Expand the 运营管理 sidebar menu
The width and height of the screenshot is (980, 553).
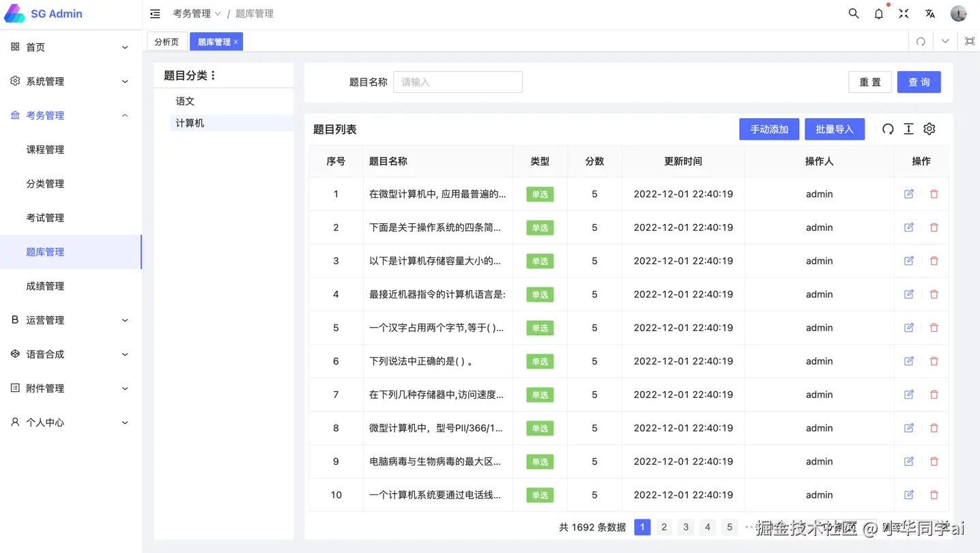pyautogui.click(x=71, y=320)
